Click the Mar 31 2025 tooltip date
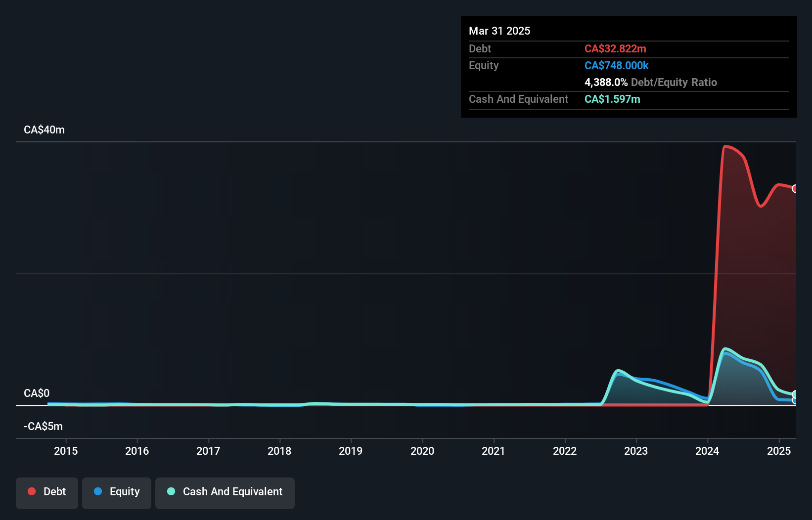The width and height of the screenshot is (812, 520). tap(499, 31)
